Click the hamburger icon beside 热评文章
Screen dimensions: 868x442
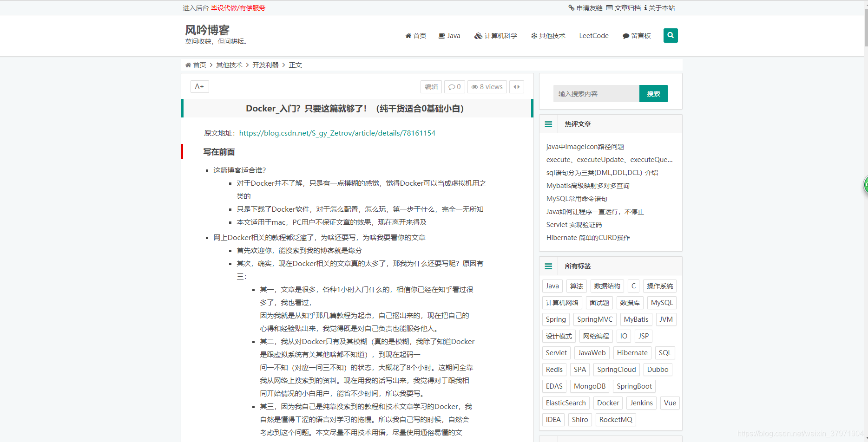tap(548, 124)
